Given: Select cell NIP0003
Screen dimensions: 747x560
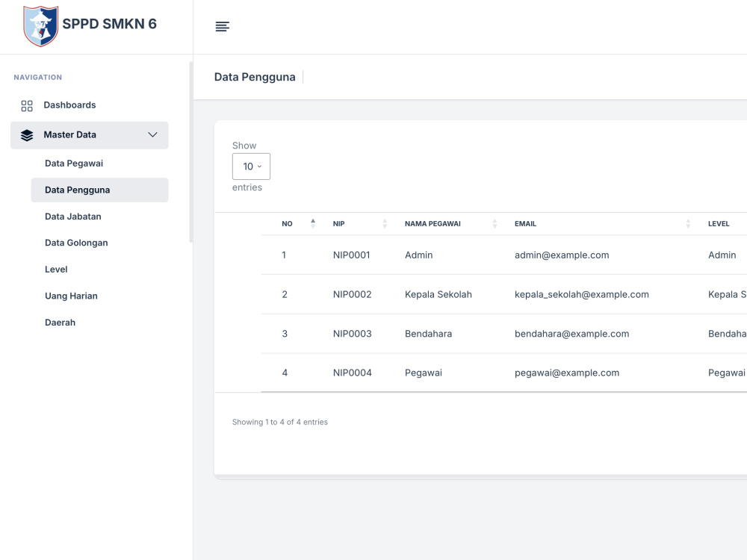Looking at the screenshot, I should 352,334.
